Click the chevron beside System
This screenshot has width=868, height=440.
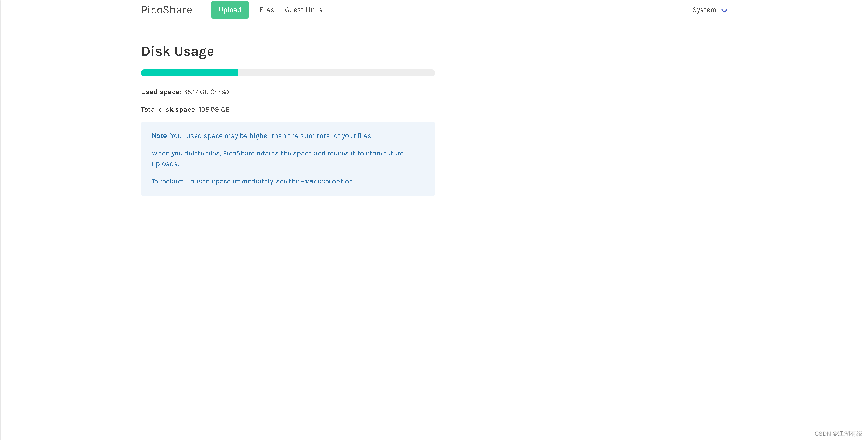pos(724,11)
